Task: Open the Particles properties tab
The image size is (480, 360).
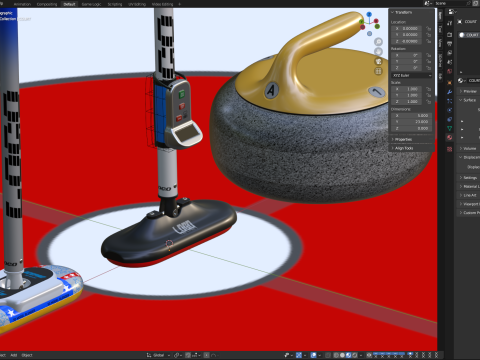Action: (450, 101)
